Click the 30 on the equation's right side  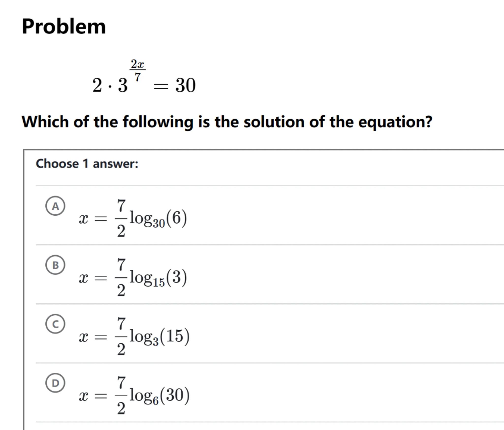[186, 85]
